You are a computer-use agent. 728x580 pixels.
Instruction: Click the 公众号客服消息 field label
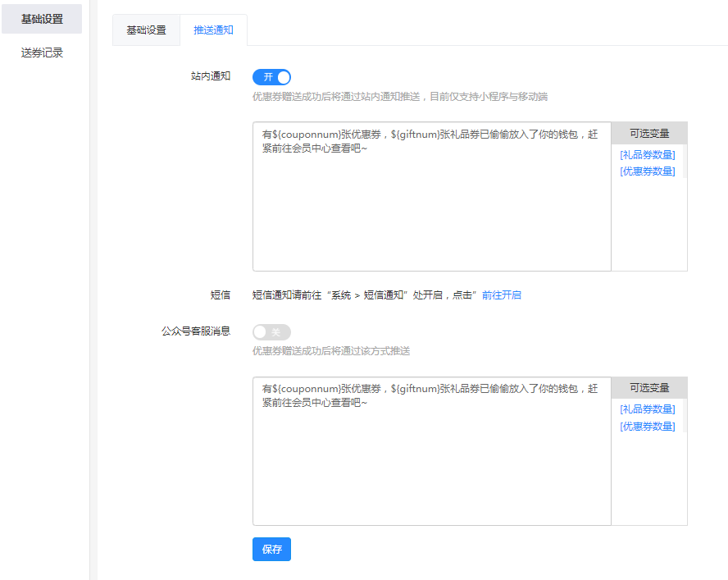[196, 331]
